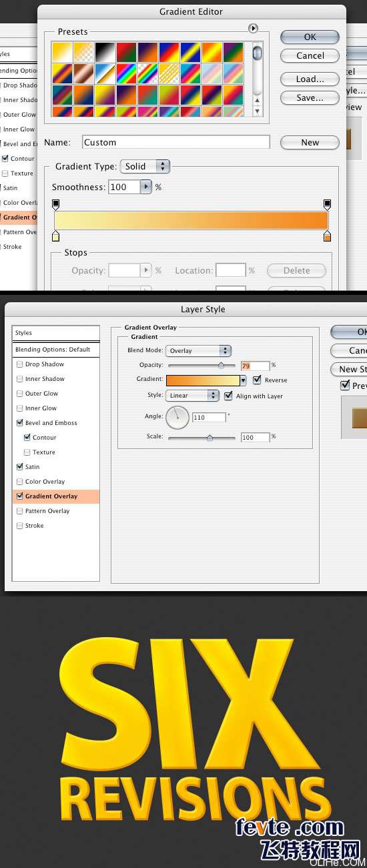Click the presets scrollbar thumb
The height and width of the screenshot is (868, 367).
pyautogui.click(x=258, y=54)
